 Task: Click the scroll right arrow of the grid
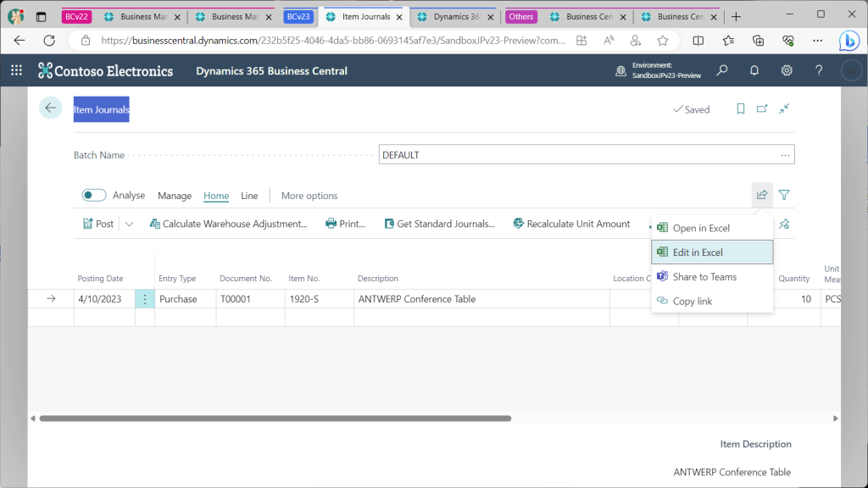click(x=835, y=419)
